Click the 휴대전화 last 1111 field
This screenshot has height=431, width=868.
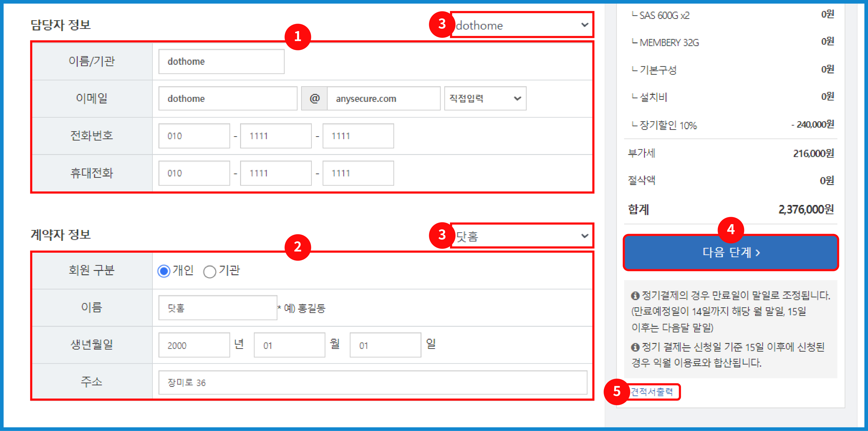(358, 173)
